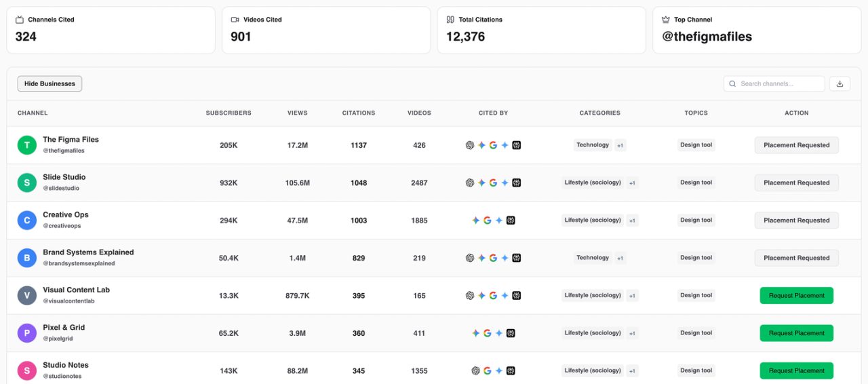The image size is (868, 384).
Task: Click black square icon in Pixel & Grid row
Action: [x=511, y=333]
